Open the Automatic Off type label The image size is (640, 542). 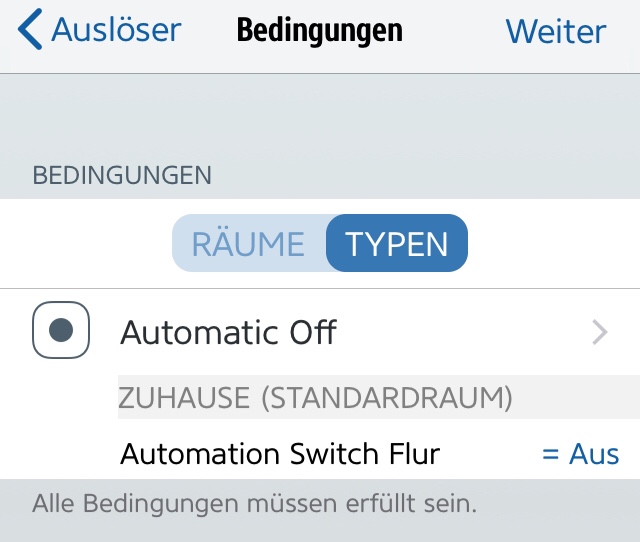point(228,332)
